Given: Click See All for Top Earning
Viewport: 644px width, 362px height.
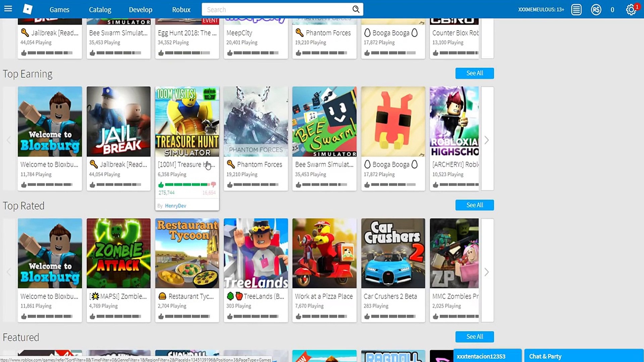Looking at the screenshot, I should [x=474, y=73].
